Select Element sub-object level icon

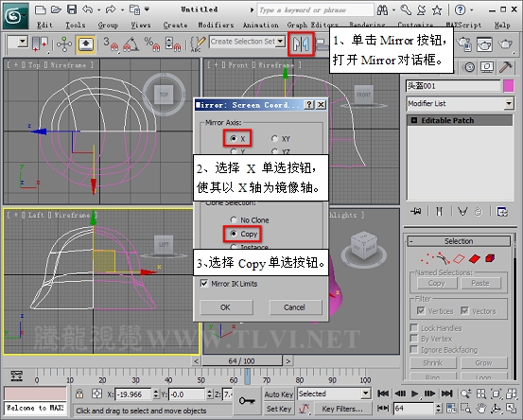490,258
